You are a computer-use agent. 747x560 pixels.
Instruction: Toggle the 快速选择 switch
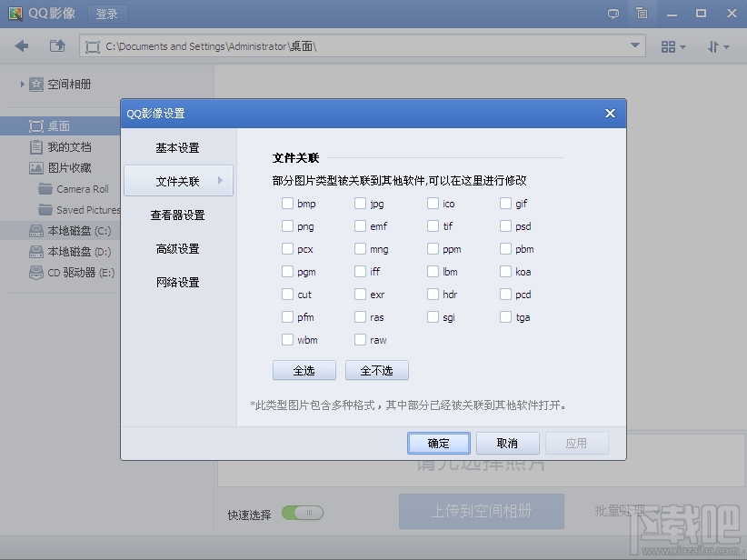pyautogui.click(x=303, y=513)
